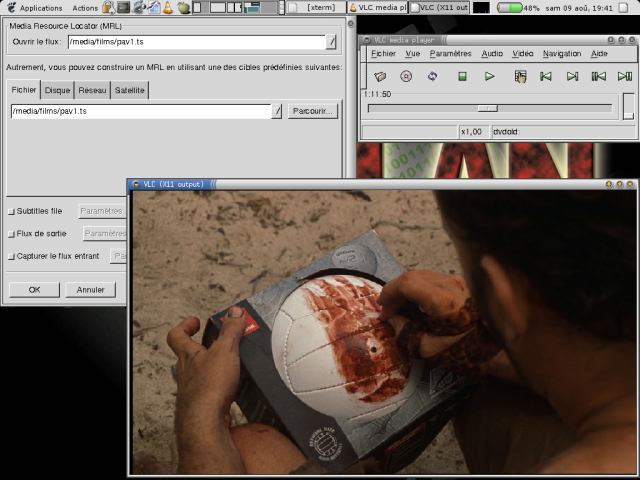Viewport: 640px width, 480px height.
Task: Click the open disc icon
Action: click(406, 76)
